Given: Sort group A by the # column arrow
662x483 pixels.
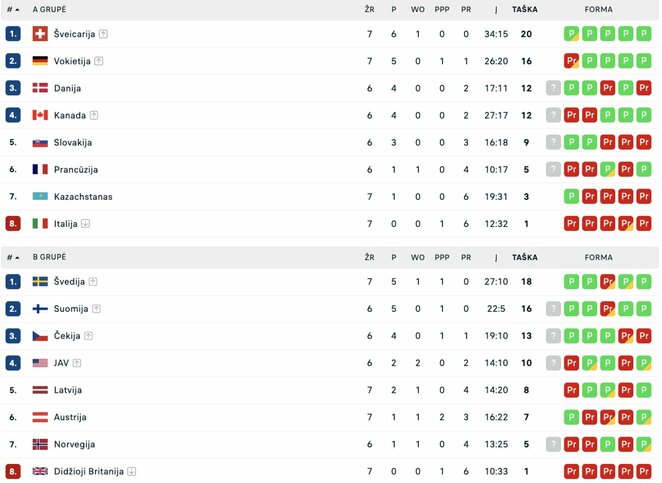Looking at the screenshot, I should pyautogui.click(x=17, y=9).
